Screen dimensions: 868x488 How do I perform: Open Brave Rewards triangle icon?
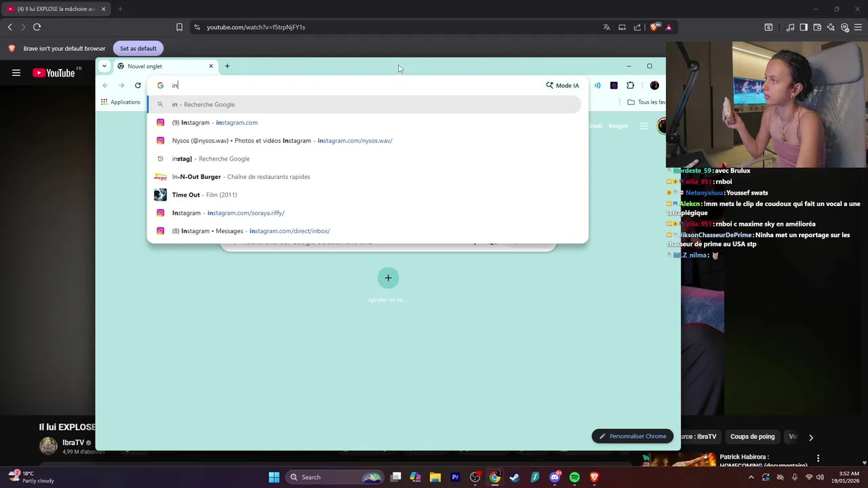coord(669,27)
